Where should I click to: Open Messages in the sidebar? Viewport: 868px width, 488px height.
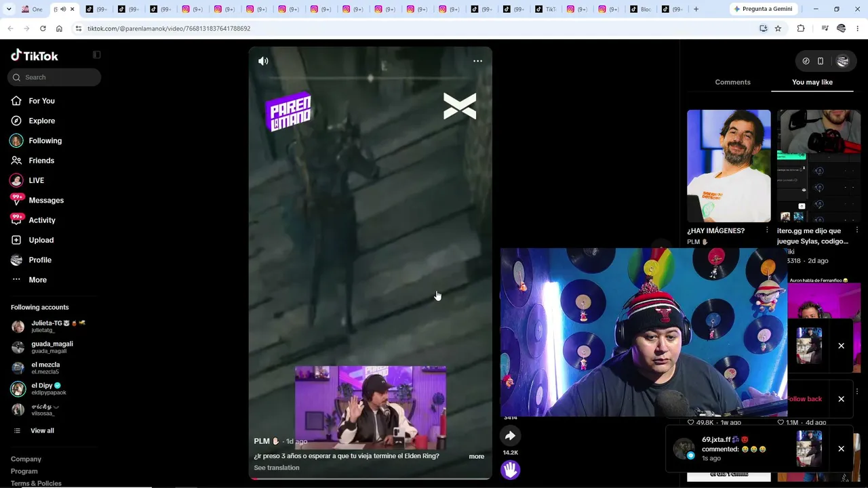tap(46, 200)
